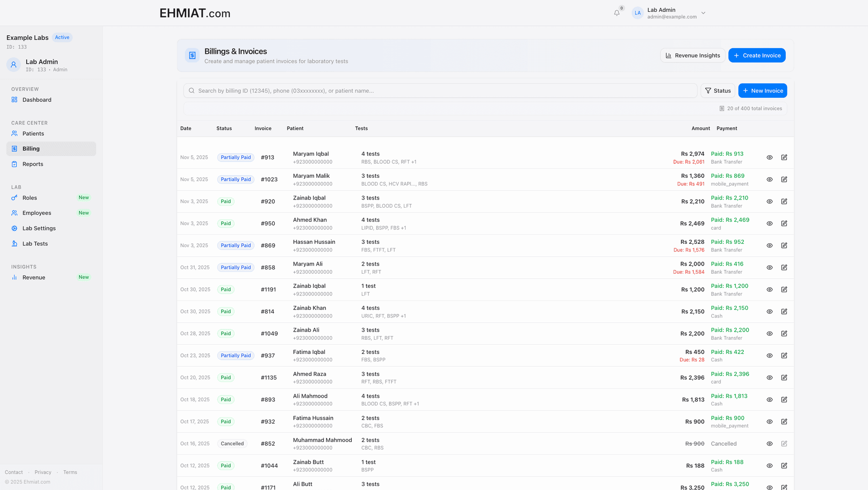The width and height of the screenshot is (868, 490).
Task: Click '20 of 400 total invoices' text
Action: 755,109
